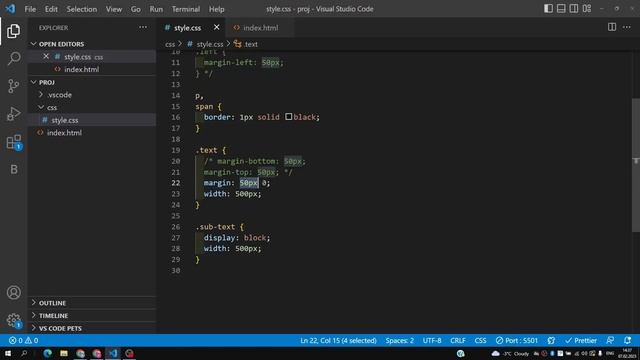Image resolution: width=640 pixels, height=360 pixels.
Task: Click the editor vertical scrollbar thumb
Action: coord(636,164)
